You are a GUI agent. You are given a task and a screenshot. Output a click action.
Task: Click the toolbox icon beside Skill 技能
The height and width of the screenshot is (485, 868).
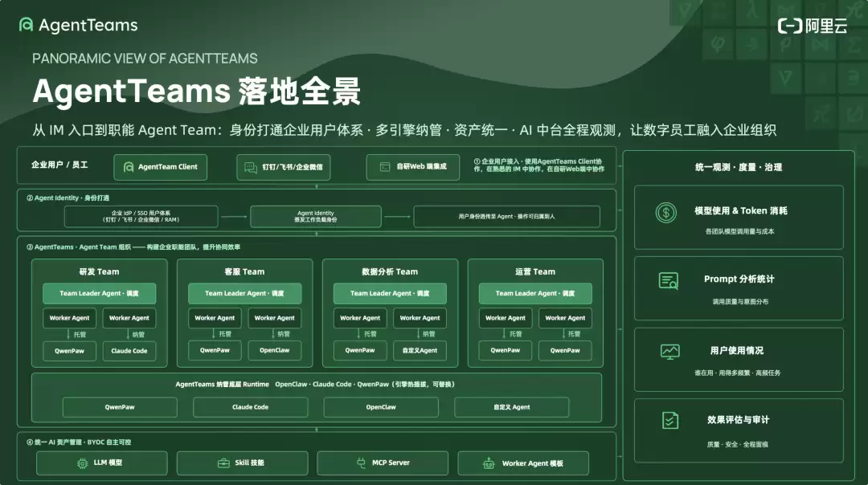223,463
